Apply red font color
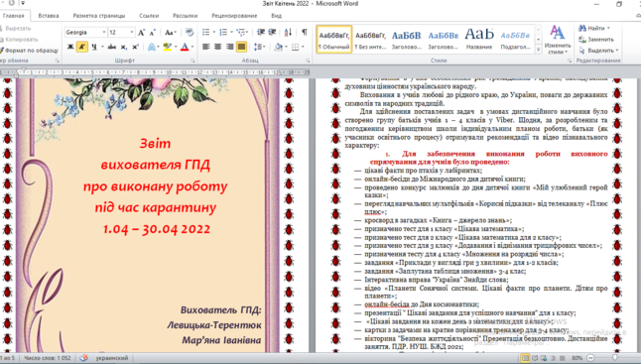 [x=185, y=47]
